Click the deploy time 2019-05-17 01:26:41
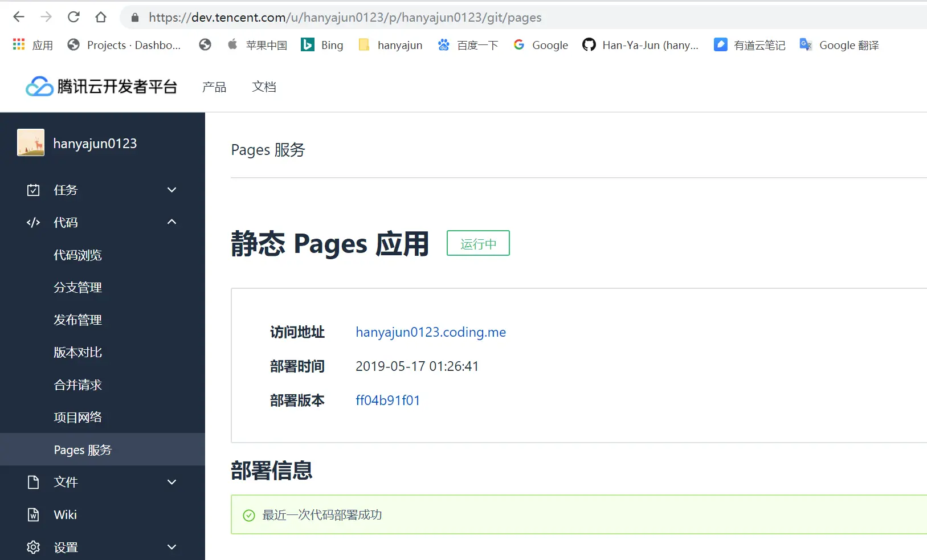Screen dimensions: 927x560 (x=417, y=366)
